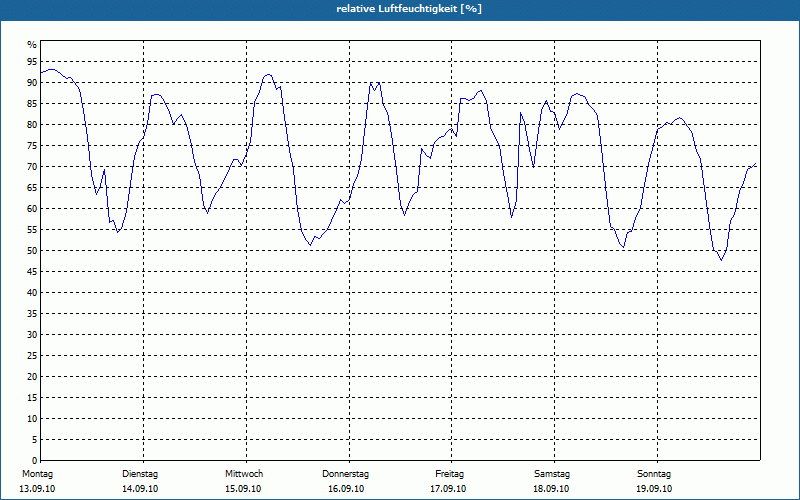The height and width of the screenshot is (500, 800).
Task: Click the '10' y-axis label
Action: [32, 418]
